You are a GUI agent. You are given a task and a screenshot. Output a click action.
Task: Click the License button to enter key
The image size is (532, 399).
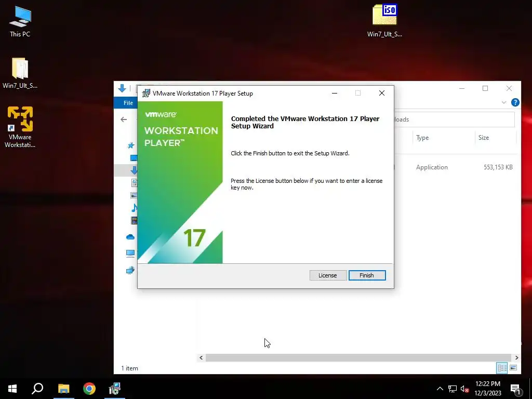pos(328,275)
